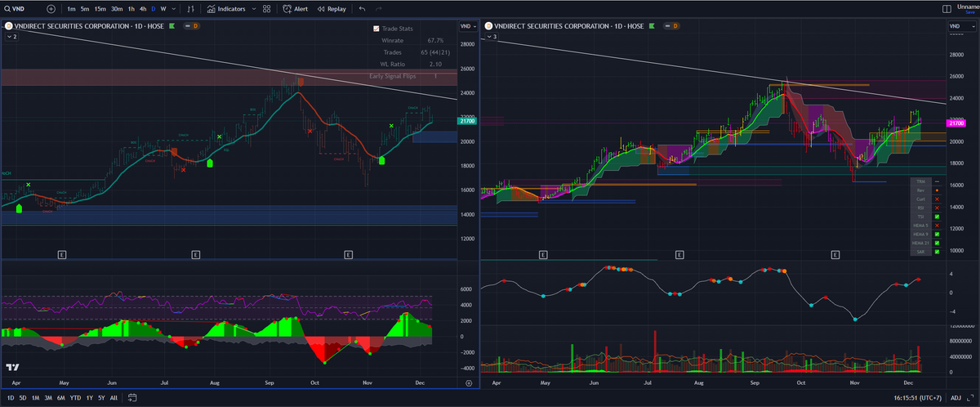Click right chart 21700 price label
980x407 pixels.
point(956,123)
